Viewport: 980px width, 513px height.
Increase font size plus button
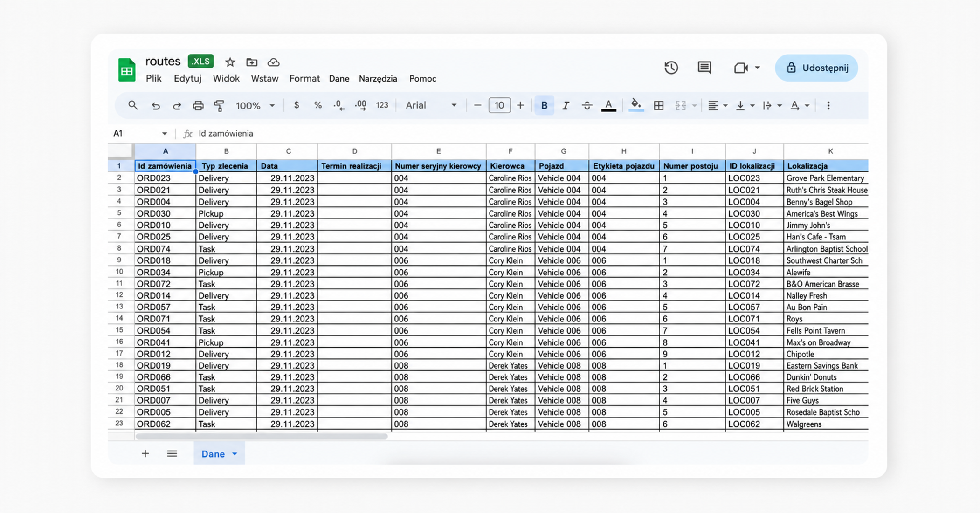(520, 105)
